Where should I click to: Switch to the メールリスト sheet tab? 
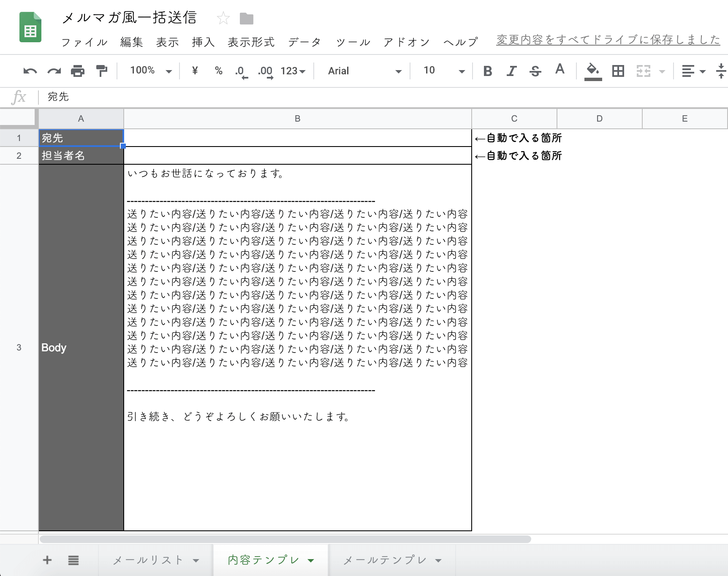(148, 560)
